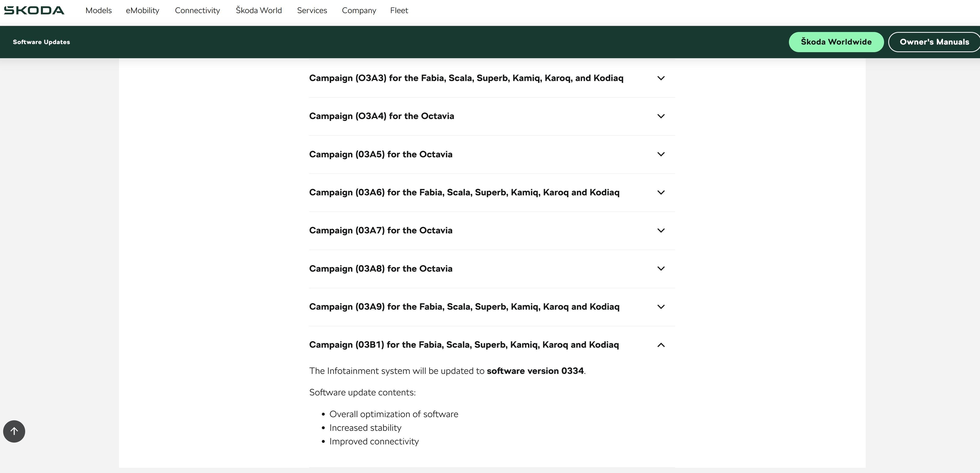
Task: Expand Campaign (03A9) chevron
Action: pyautogui.click(x=661, y=307)
